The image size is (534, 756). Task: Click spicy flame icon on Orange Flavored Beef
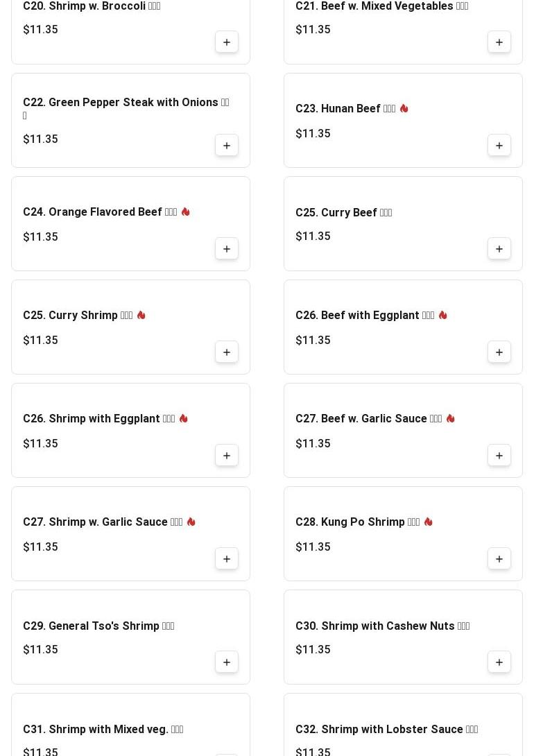coord(185,212)
